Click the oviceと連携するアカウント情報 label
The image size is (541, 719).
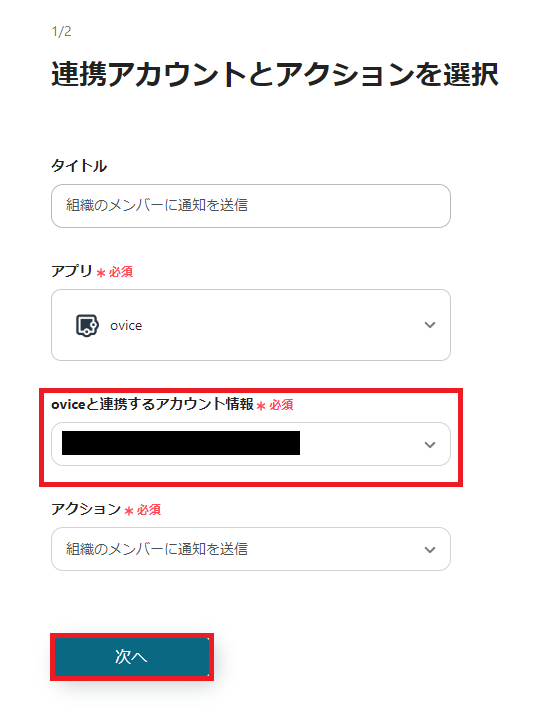click(152, 404)
